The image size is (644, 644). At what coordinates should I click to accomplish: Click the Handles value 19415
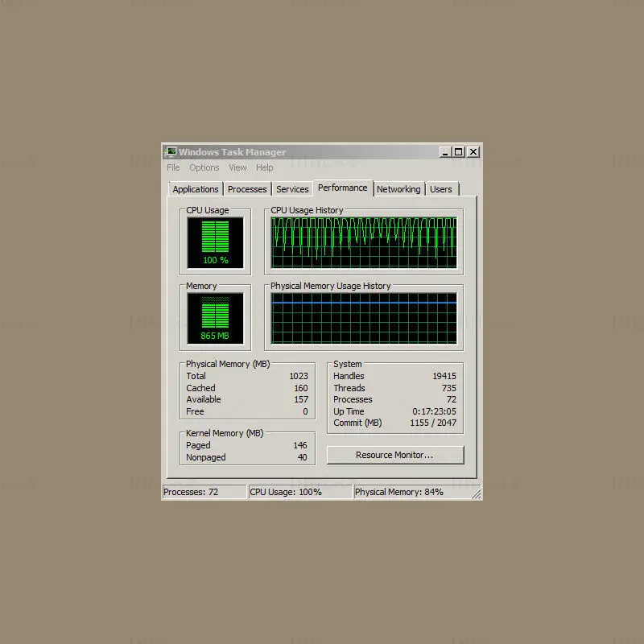coord(444,376)
